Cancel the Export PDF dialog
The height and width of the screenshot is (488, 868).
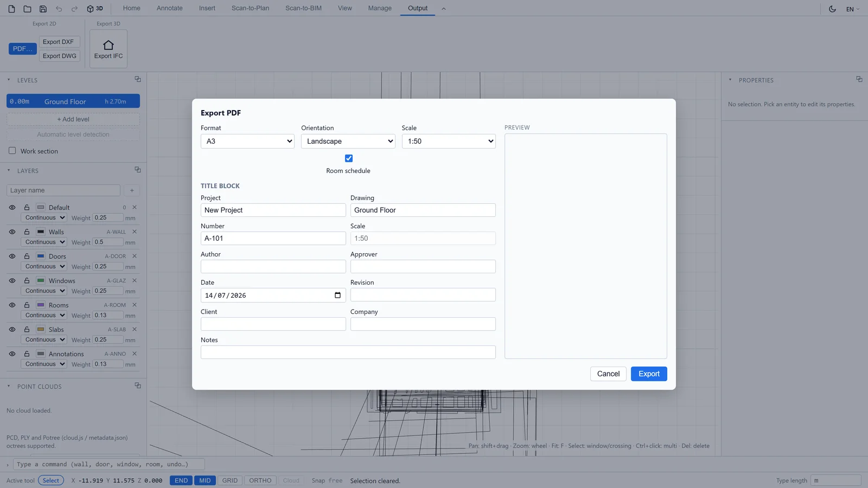(x=608, y=374)
